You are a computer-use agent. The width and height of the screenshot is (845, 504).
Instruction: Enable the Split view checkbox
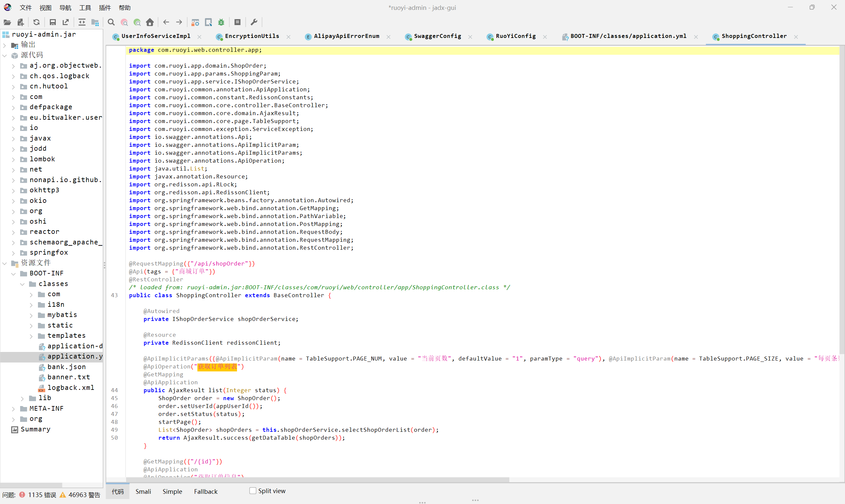pyautogui.click(x=253, y=491)
